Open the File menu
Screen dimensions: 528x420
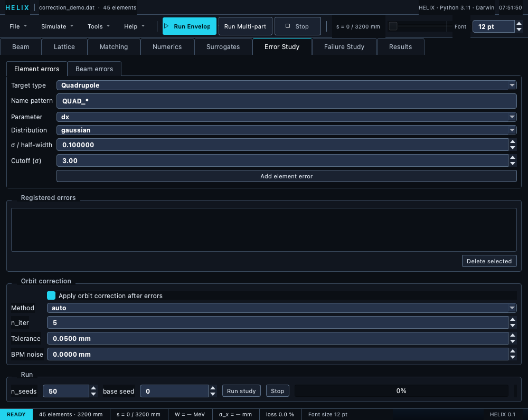[18, 26]
